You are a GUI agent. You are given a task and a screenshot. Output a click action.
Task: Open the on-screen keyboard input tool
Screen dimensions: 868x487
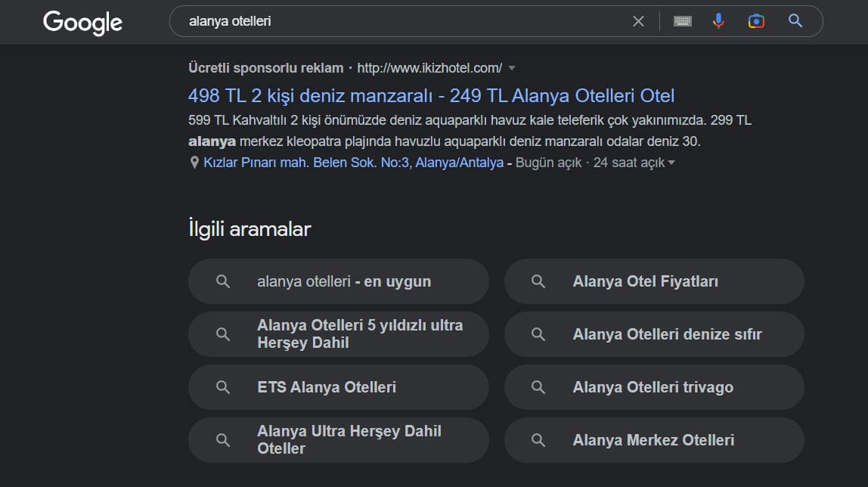tap(683, 21)
